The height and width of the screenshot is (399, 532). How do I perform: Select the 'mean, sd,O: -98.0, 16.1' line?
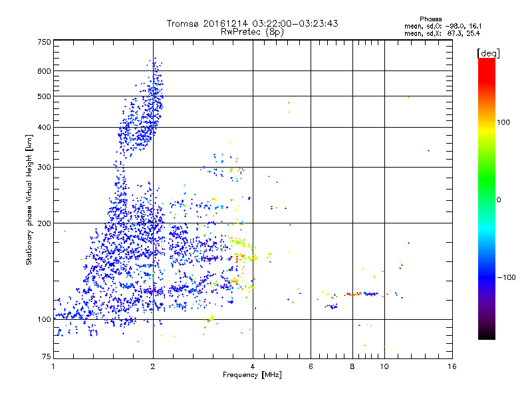[443, 26]
